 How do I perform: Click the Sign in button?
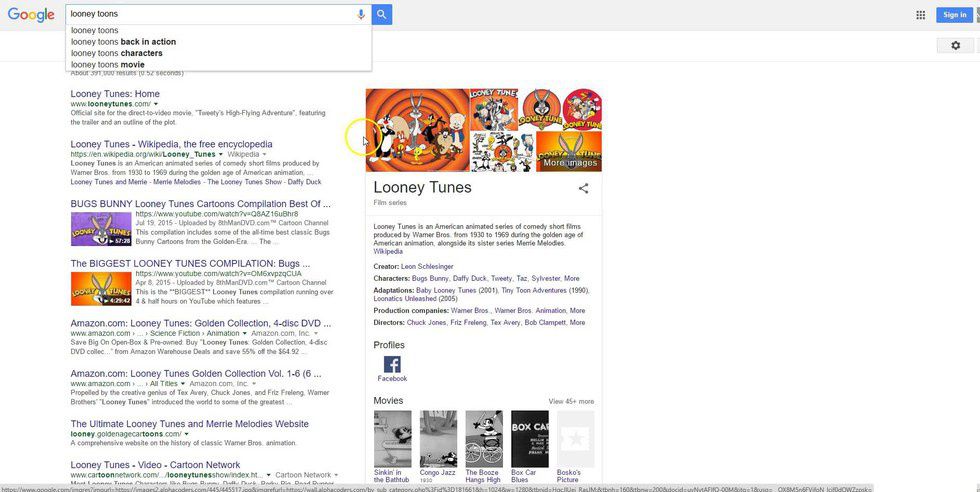(x=955, y=15)
